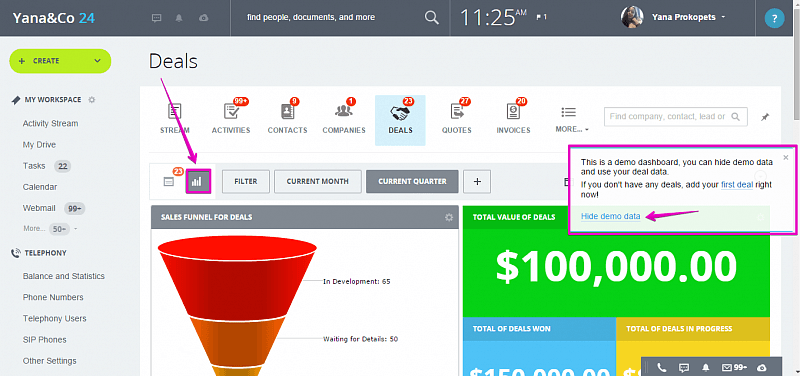
Task: Apply the Current Month filter
Action: [318, 182]
